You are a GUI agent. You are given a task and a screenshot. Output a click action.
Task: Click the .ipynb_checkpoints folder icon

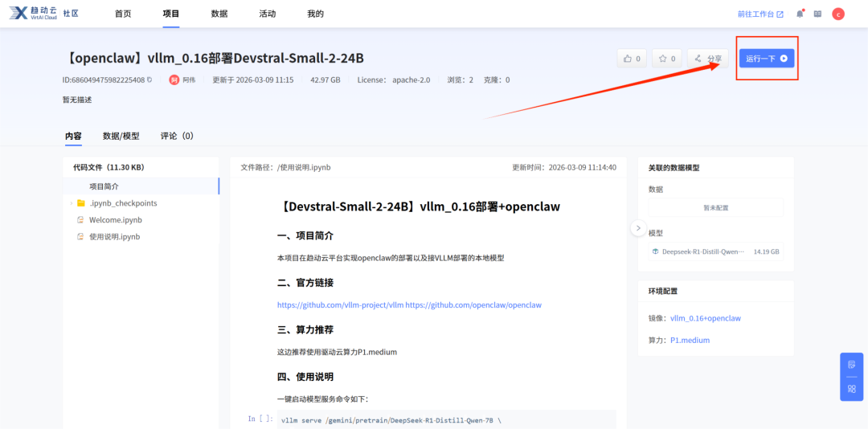81,203
